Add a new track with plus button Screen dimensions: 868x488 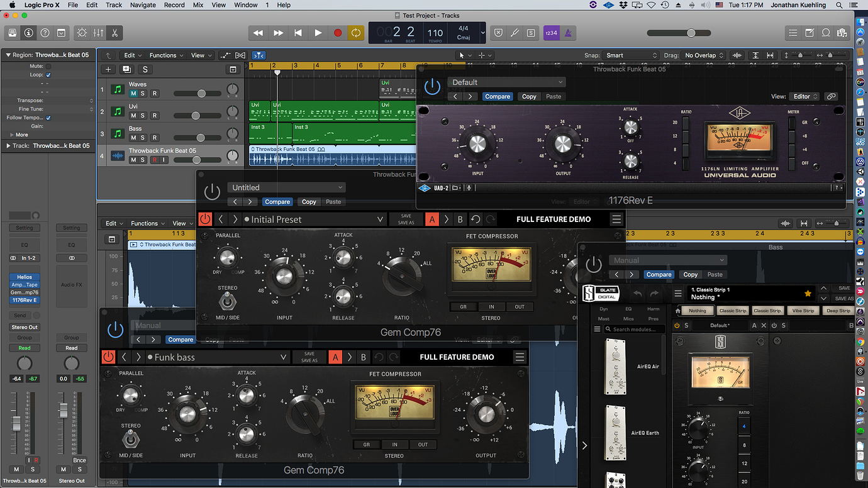tap(109, 69)
